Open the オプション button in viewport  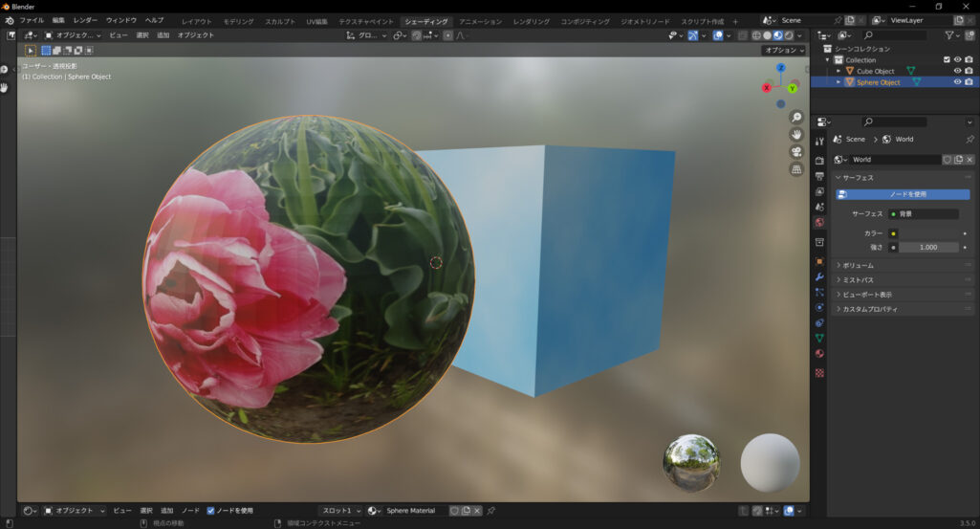coord(784,50)
